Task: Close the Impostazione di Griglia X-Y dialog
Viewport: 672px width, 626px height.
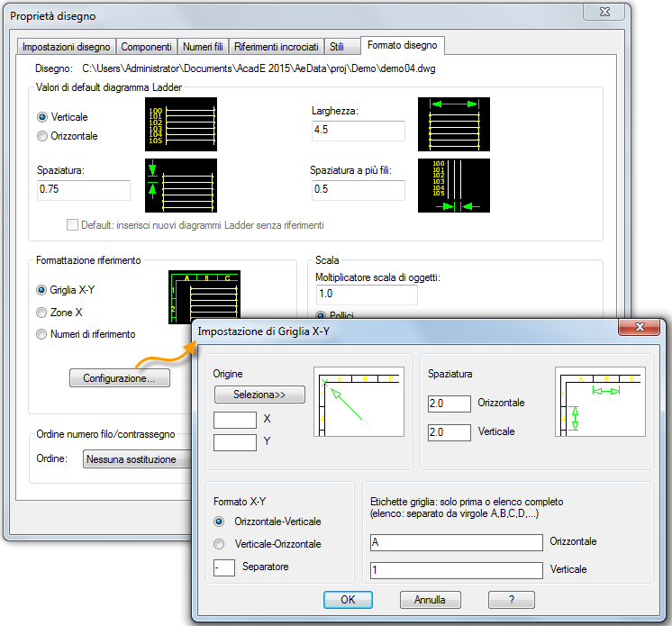Action: point(639,327)
